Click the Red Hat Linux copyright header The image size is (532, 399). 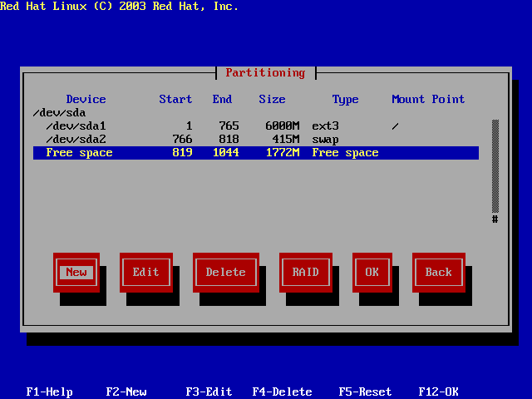point(120,6)
